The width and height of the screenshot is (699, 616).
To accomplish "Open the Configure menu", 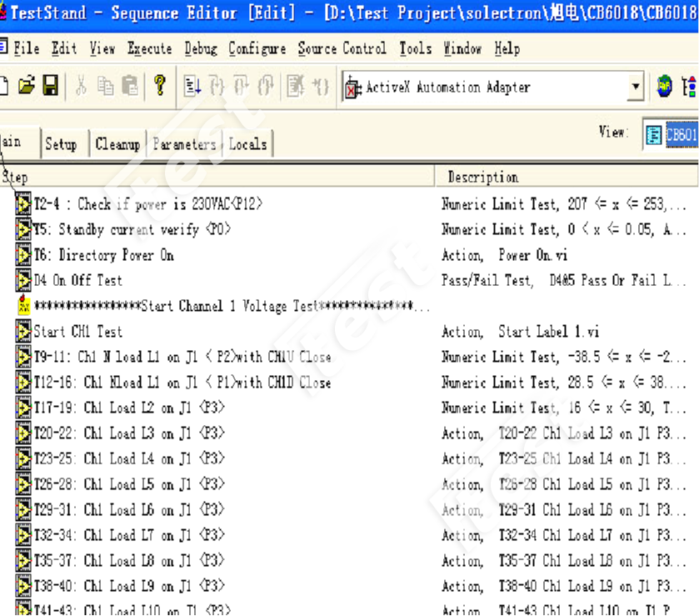I will tap(257, 48).
